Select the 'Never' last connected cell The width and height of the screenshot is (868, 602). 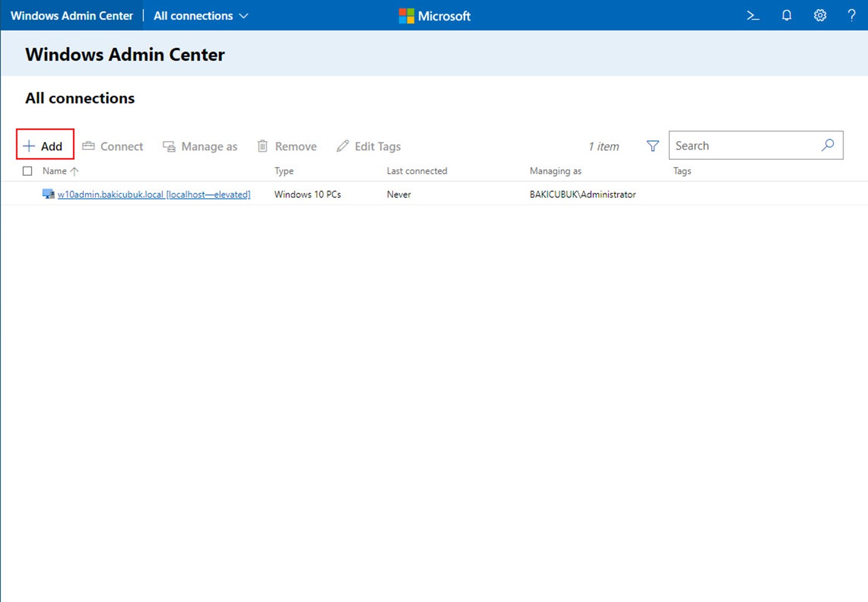tap(399, 195)
